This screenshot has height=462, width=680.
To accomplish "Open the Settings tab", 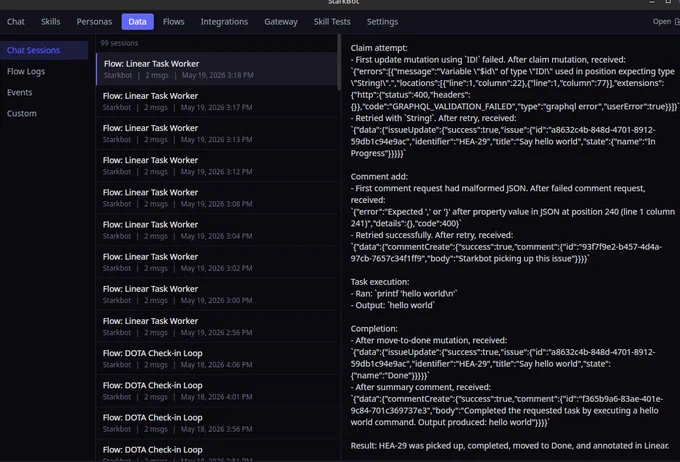I will coord(382,22).
